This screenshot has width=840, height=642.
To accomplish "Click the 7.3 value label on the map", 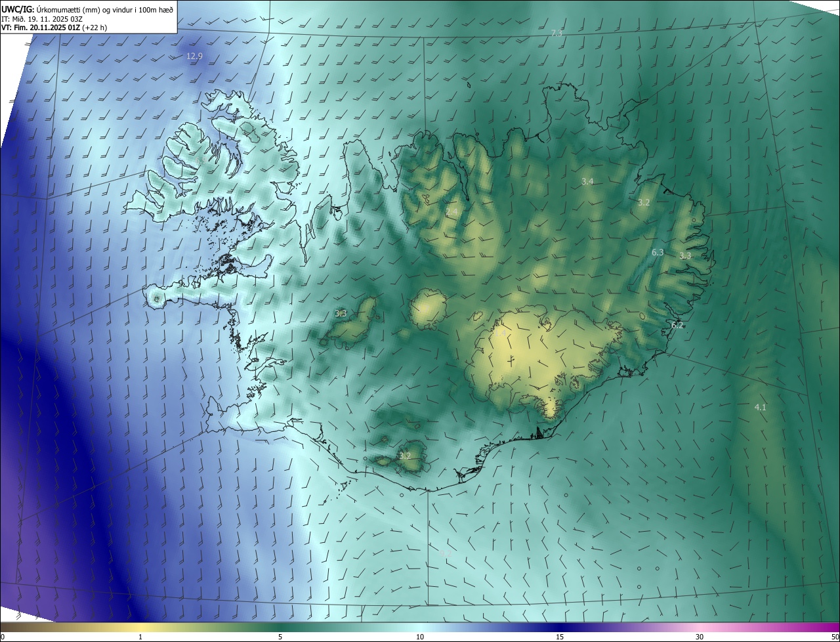I will click(556, 33).
